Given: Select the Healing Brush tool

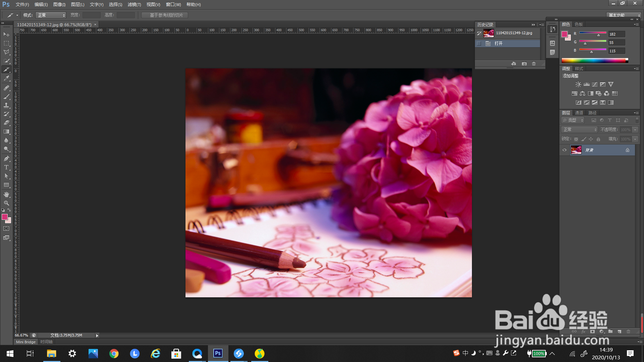Looking at the screenshot, I should (6, 88).
